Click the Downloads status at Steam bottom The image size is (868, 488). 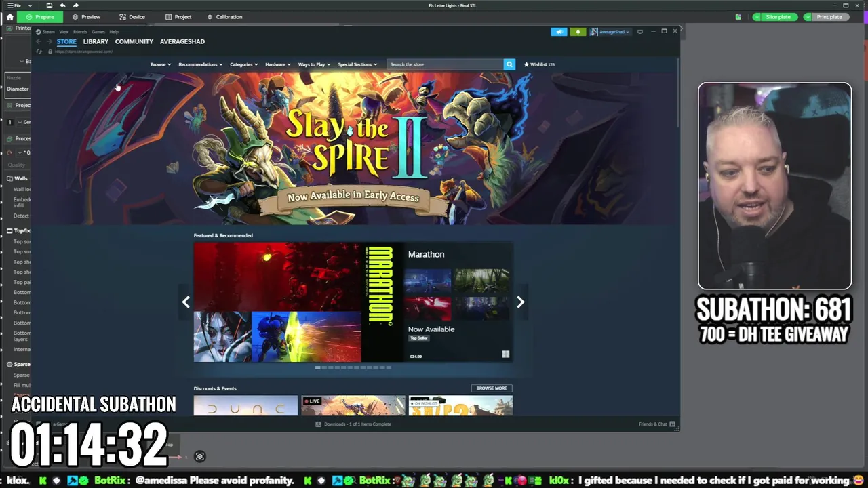pyautogui.click(x=353, y=424)
